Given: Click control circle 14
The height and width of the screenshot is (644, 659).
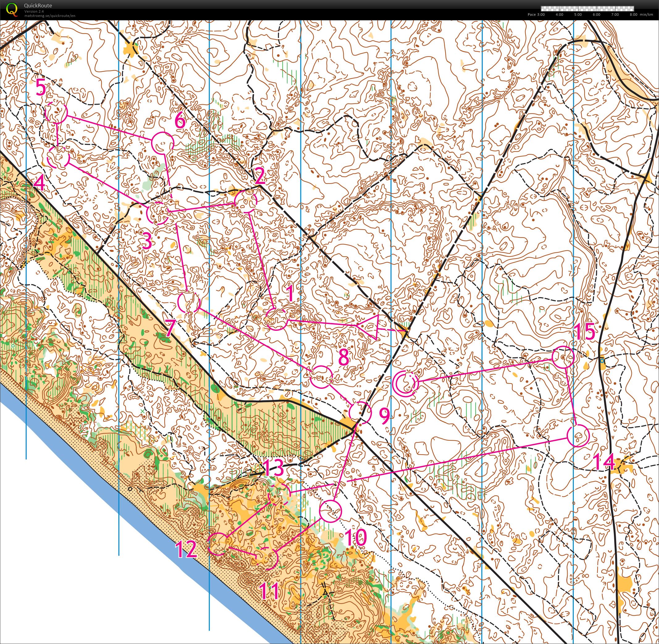Looking at the screenshot, I should tap(578, 436).
